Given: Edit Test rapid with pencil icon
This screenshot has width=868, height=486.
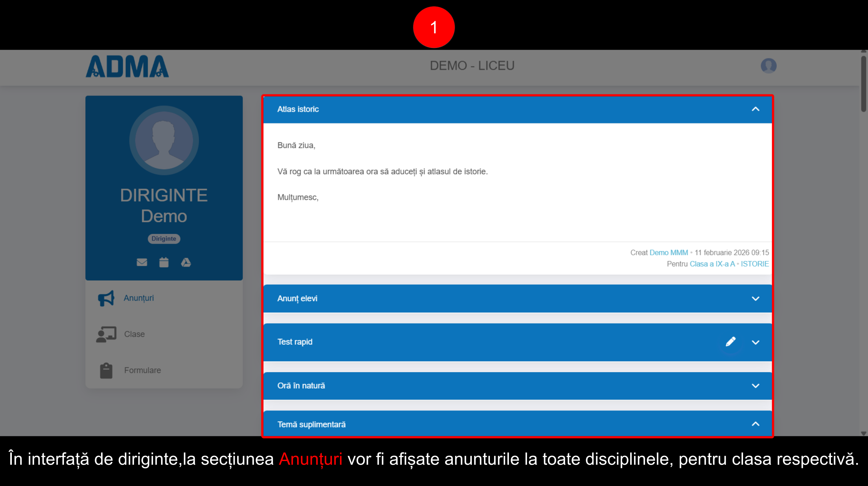Looking at the screenshot, I should click(731, 342).
